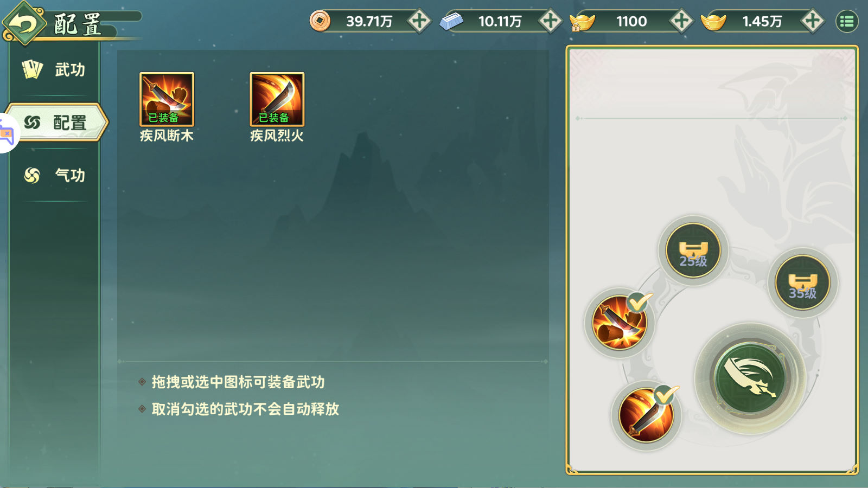Click plus button next to 1100 ingots

(681, 21)
